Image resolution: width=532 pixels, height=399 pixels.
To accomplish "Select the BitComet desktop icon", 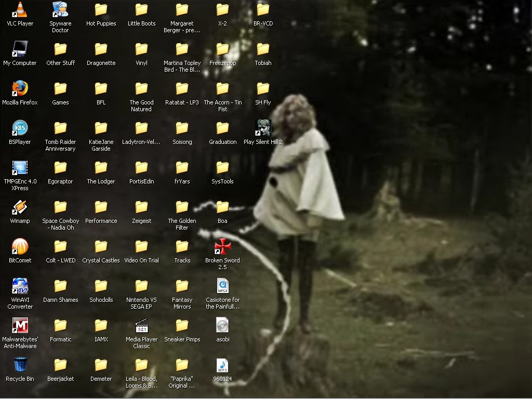I will (x=20, y=247).
